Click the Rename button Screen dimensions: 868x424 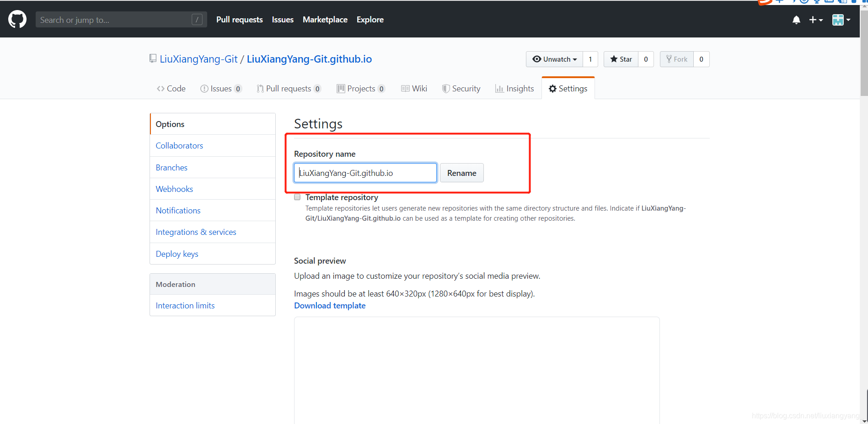point(462,173)
